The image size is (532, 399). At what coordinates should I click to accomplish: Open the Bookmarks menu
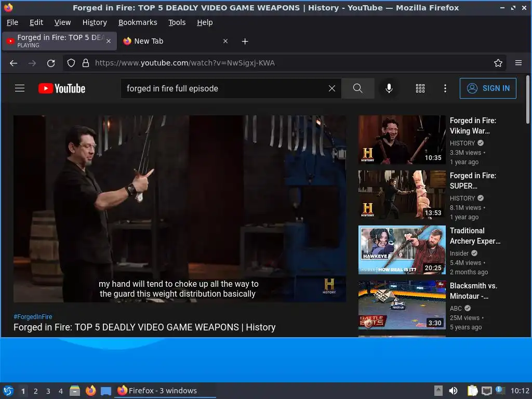tap(137, 22)
